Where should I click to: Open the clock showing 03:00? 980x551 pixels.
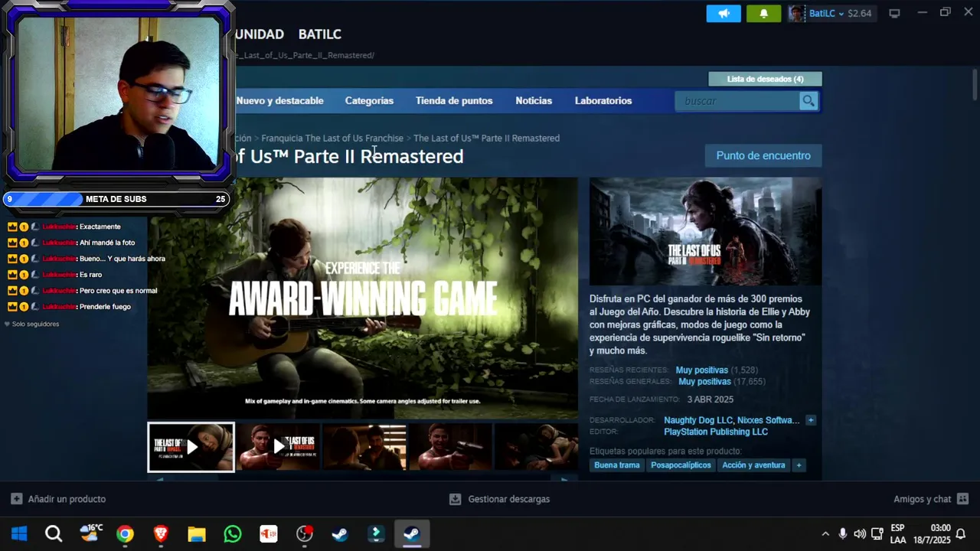tap(932, 533)
